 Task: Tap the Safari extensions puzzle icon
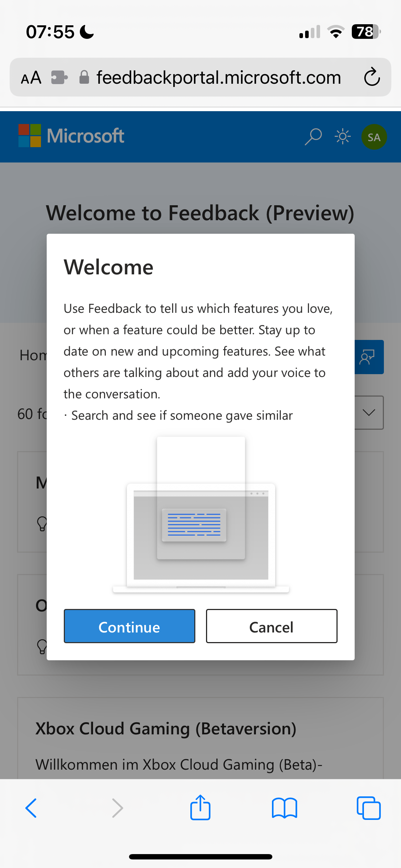[59, 77]
